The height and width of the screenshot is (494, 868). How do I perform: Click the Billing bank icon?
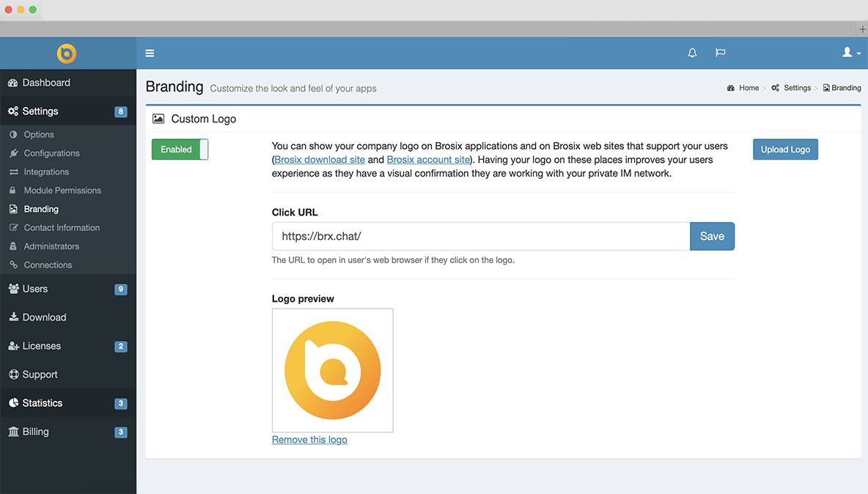[x=14, y=432]
